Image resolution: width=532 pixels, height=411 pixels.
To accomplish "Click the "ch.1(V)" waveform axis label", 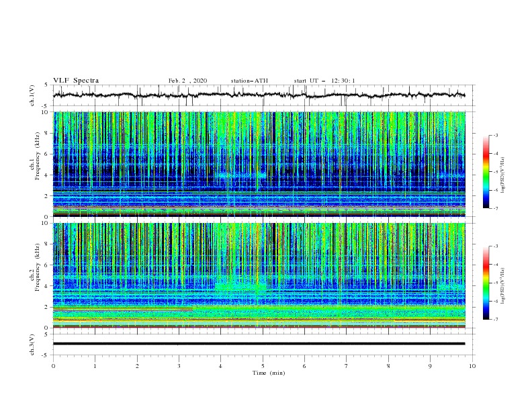I will [32, 95].
